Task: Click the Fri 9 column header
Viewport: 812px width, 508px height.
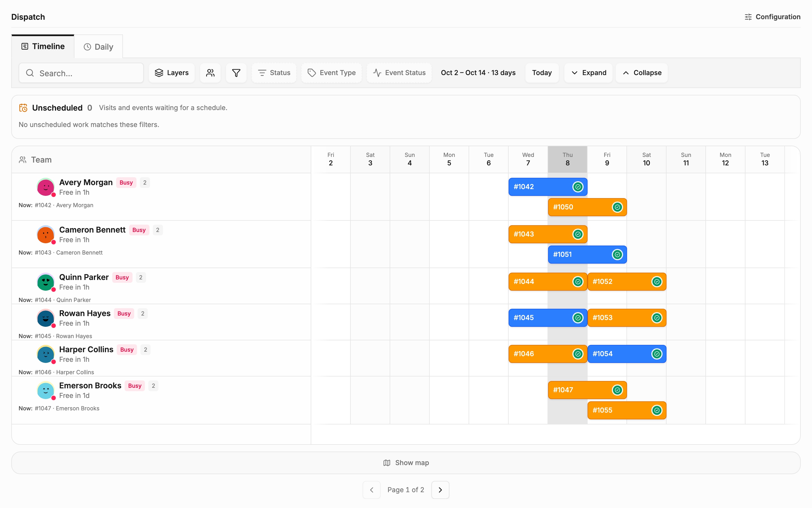Action: click(607, 159)
